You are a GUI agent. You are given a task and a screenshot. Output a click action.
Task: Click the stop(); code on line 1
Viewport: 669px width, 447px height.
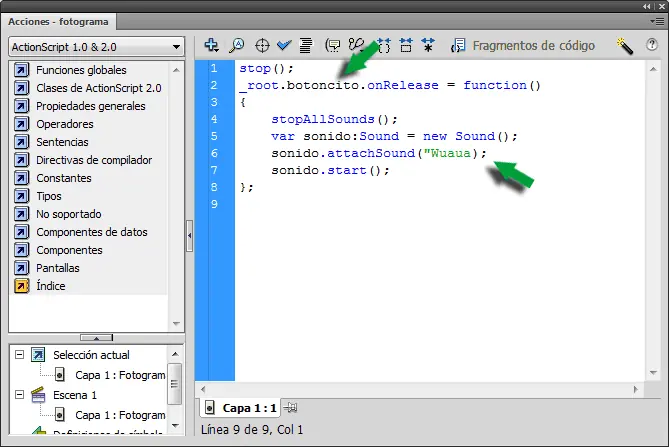pos(266,68)
